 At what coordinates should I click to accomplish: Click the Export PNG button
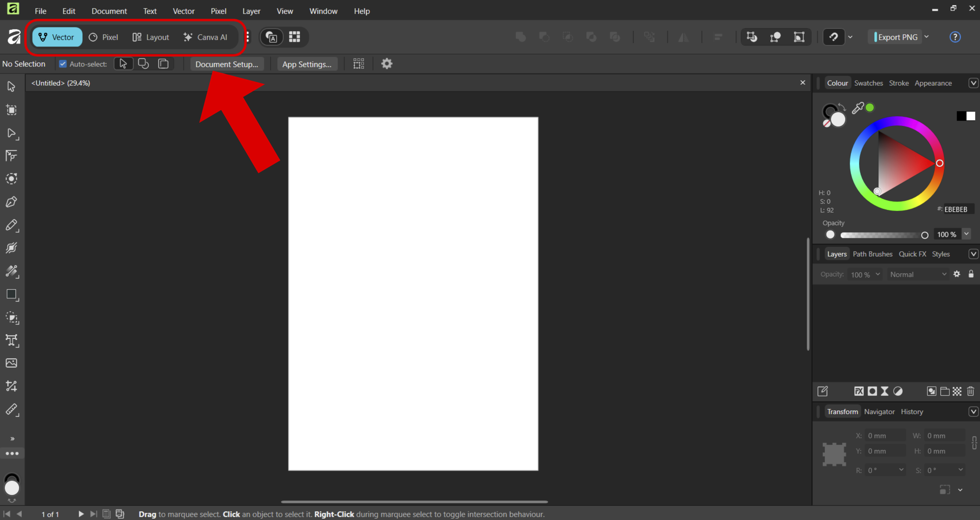pyautogui.click(x=895, y=37)
